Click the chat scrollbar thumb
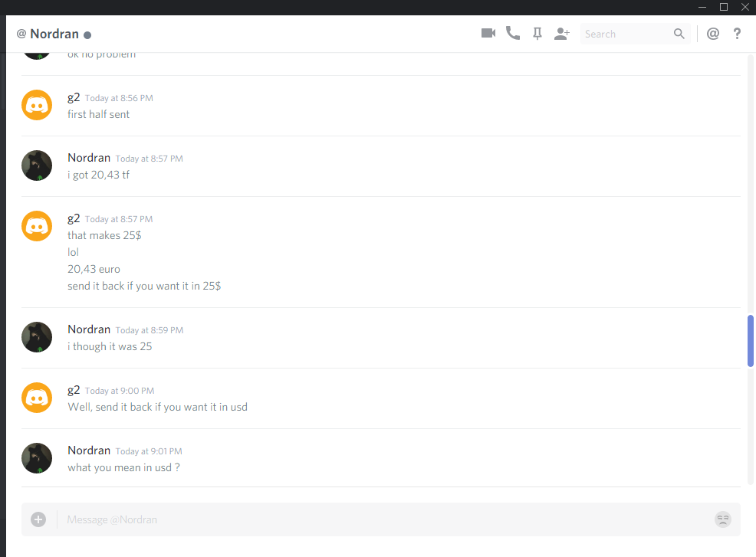756x557 pixels. (750, 341)
